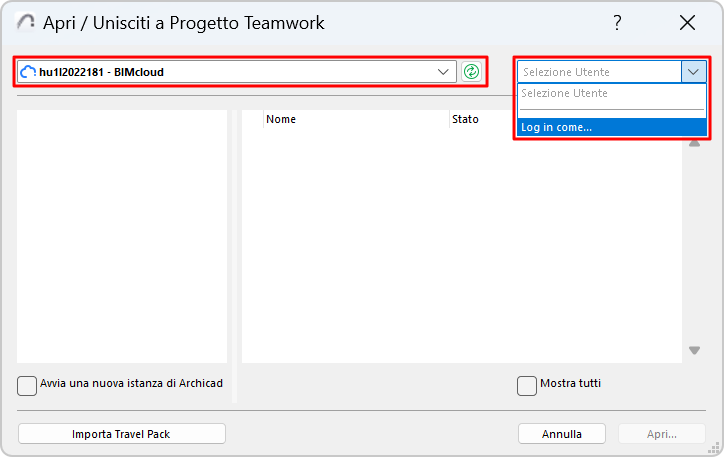Click the Importa Travel Pack button

click(122, 434)
